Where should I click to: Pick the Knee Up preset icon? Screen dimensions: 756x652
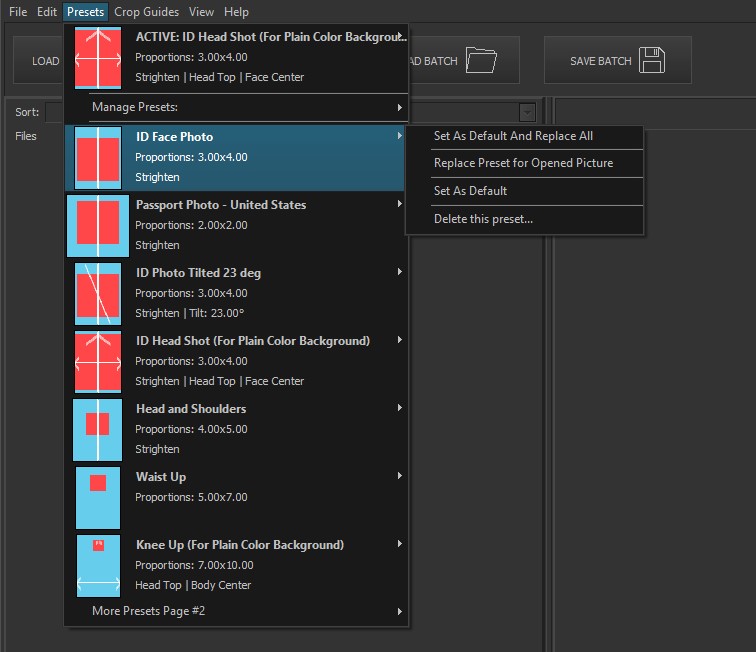pos(98,565)
